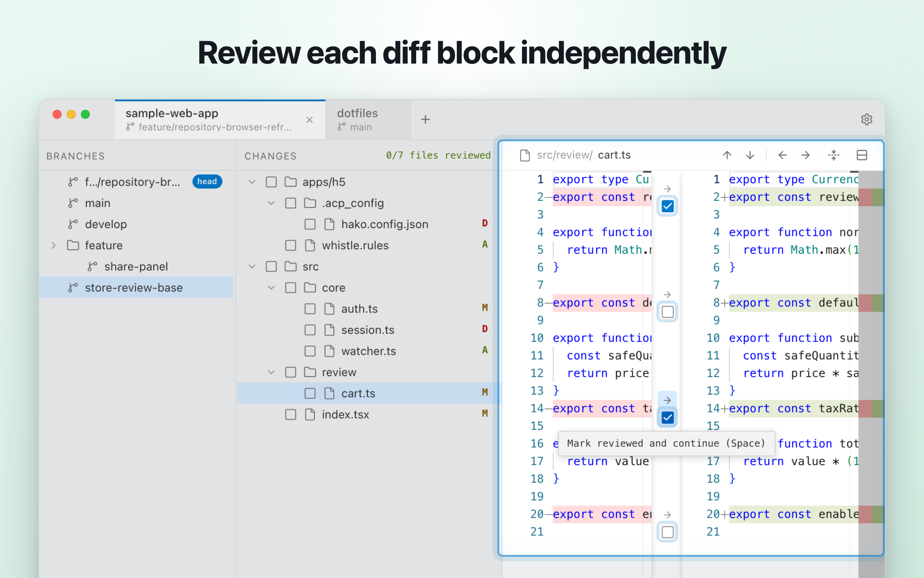
Task: Collapse the core folder
Action: click(x=271, y=287)
